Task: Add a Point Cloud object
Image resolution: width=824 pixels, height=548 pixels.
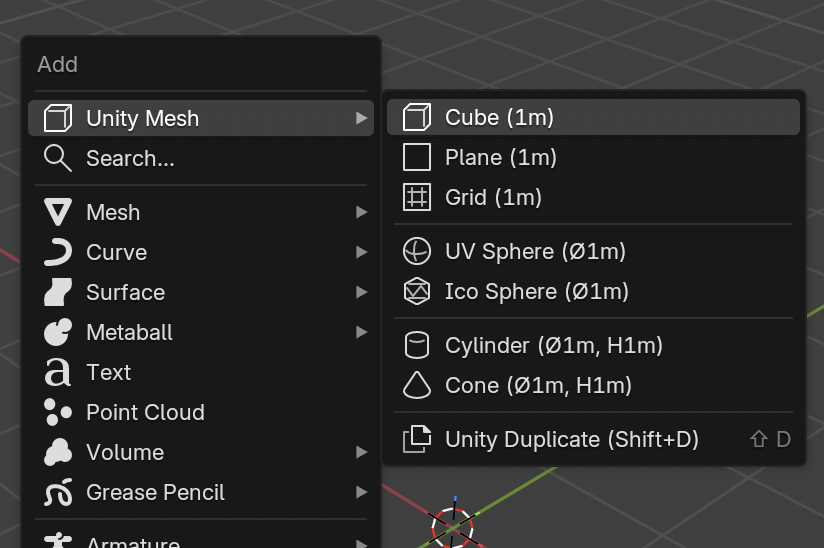Action: pyautogui.click(x=201, y=412)
